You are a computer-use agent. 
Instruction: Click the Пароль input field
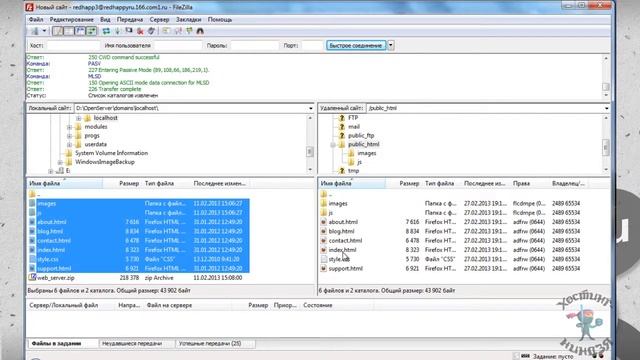tap(254, 46)
